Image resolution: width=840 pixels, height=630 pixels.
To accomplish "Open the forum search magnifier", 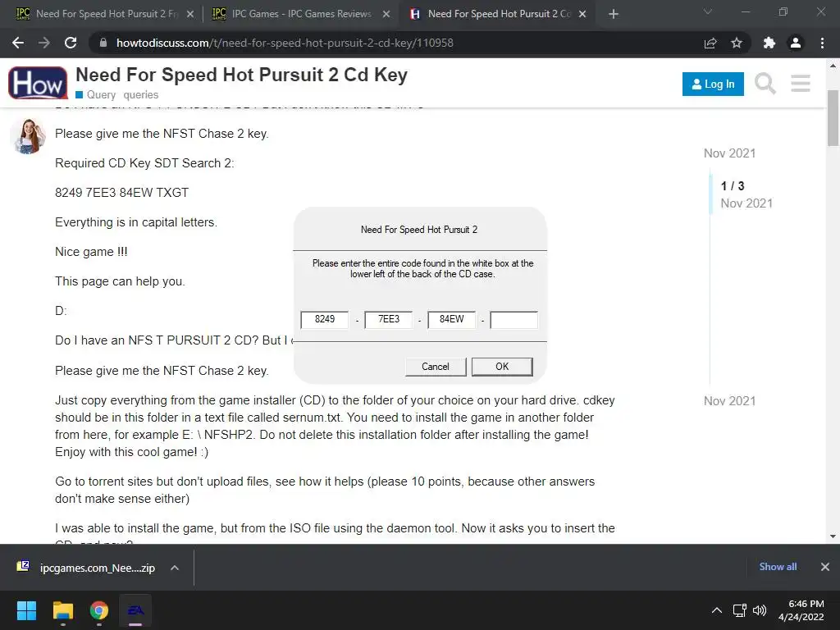I will 765,84.
